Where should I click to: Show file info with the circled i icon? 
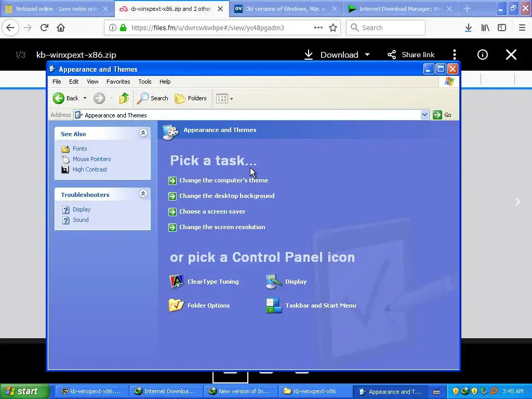pyautogui.click(x=482, y=55)
